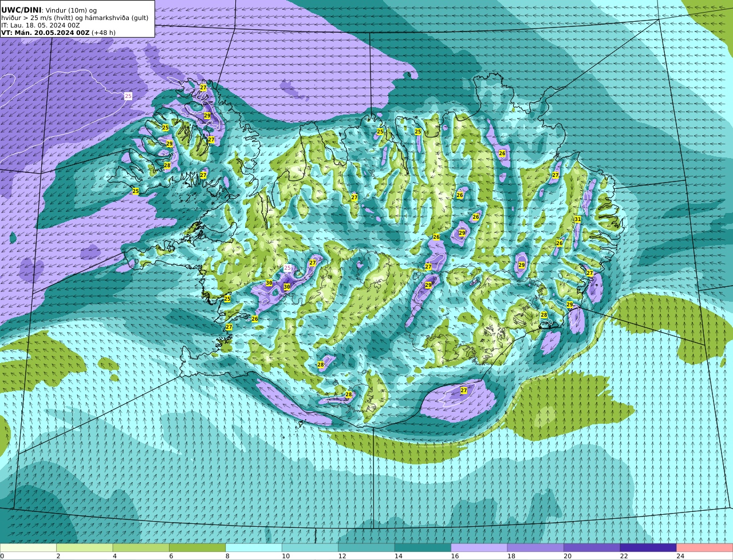Select the legend tick label "14"
This screenshot has height=560, width=733.
[399, 556]
